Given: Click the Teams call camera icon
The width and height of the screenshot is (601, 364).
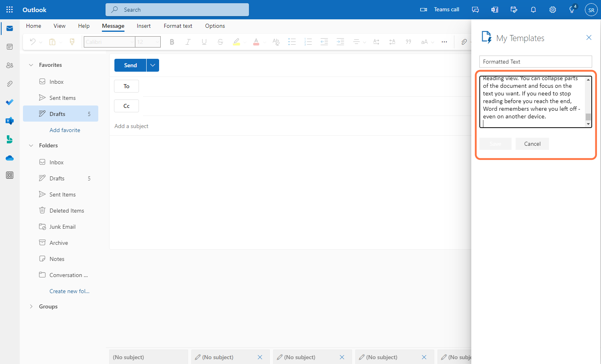Looking at the screenshot, I should pos(423,10).
